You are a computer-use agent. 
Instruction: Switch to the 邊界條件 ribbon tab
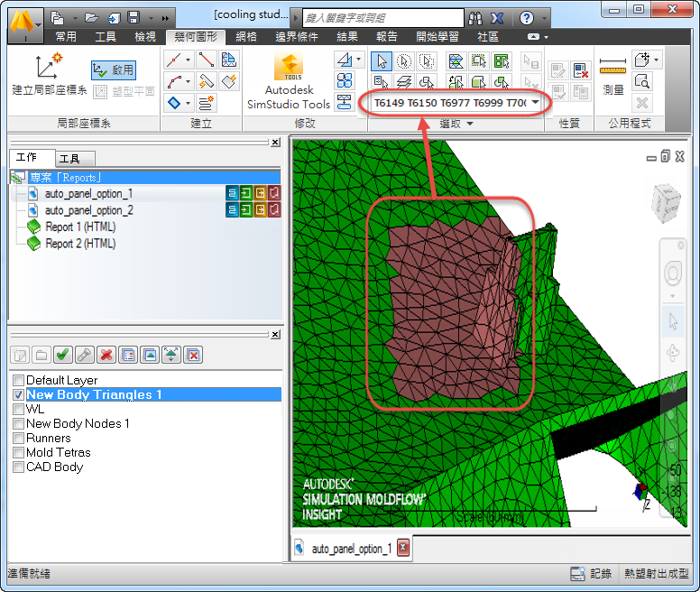pyautogui.click(x=297, y=37)
